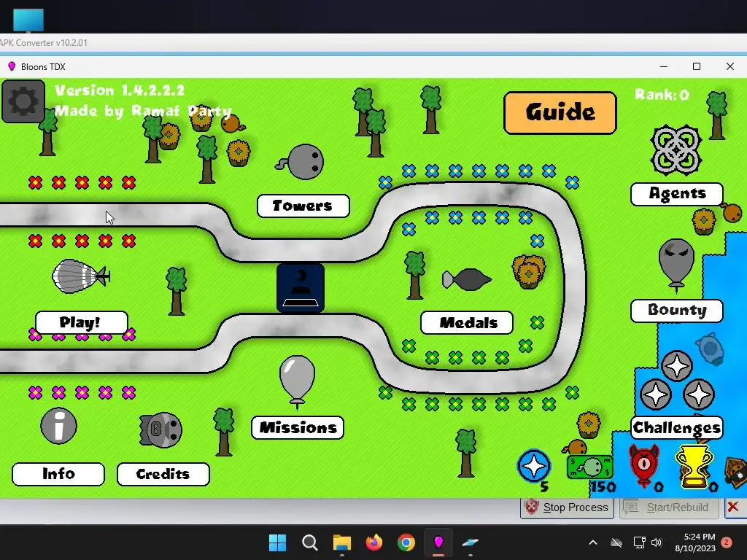Click the gray balloon above Missions
747x560 pixels.
297,382
